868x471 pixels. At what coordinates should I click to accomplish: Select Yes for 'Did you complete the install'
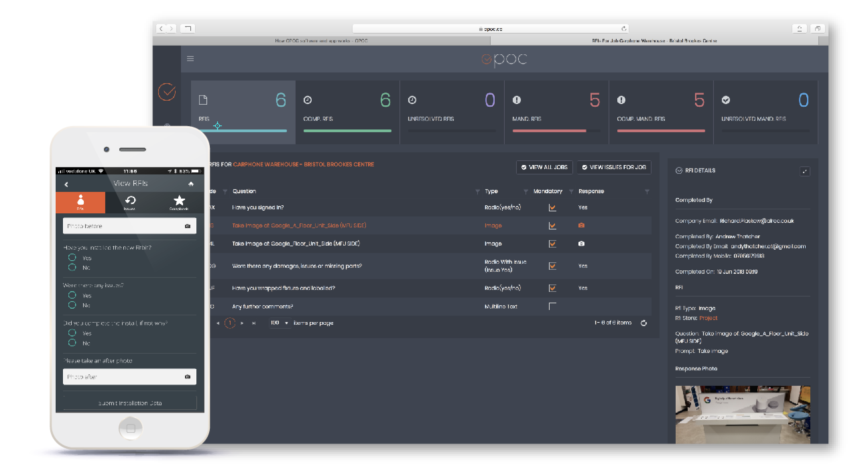pyautogui.click(x=72, y=333)
